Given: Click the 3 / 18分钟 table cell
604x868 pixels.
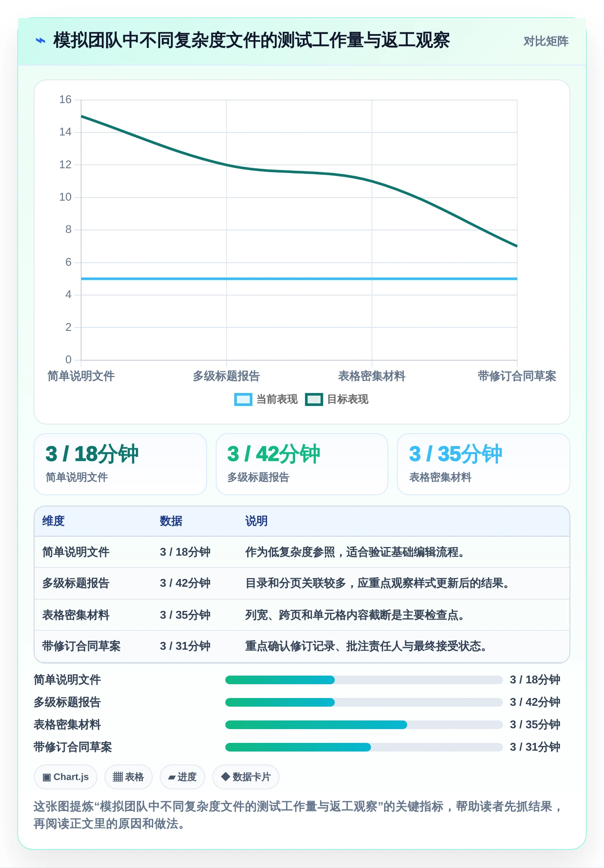Looking at the screenshot, I should [185, 552].
